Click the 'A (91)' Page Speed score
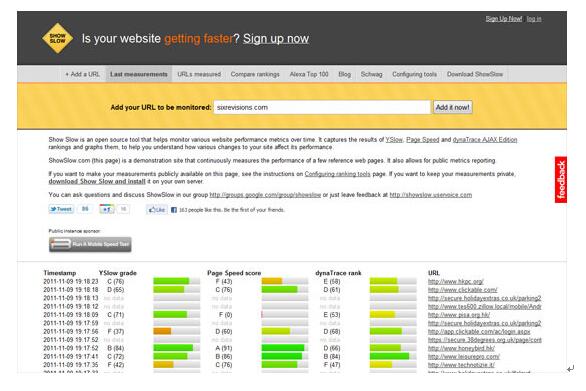Viewport: 586px width, 391px height. click(x=223, y=348)
